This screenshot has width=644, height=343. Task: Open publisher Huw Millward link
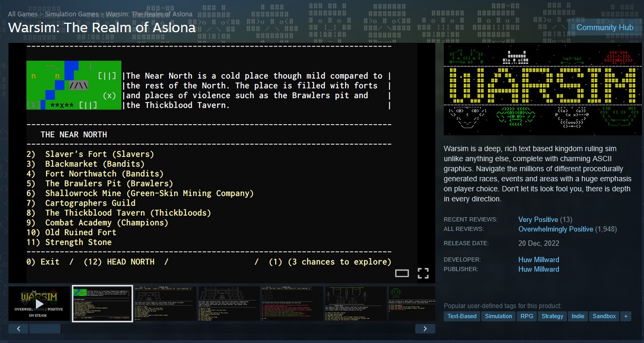[539, 269]
